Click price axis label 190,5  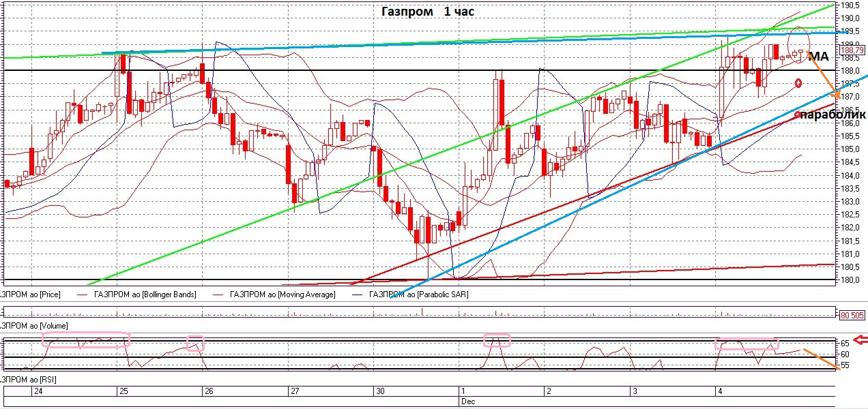pyautogui.click(x=850, y=5)
